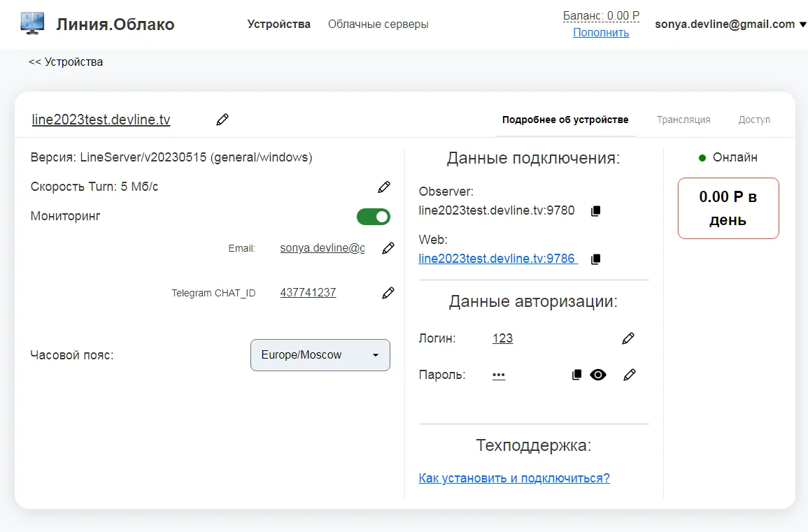Show password with eye icon
Screen dimensions: 808x532
click(597, 375)
